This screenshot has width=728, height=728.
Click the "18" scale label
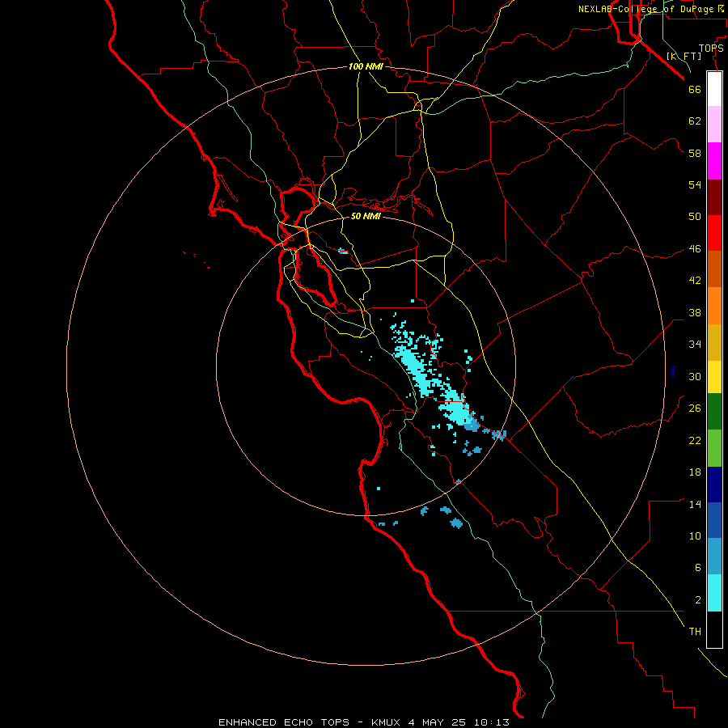tap(695, 472)
